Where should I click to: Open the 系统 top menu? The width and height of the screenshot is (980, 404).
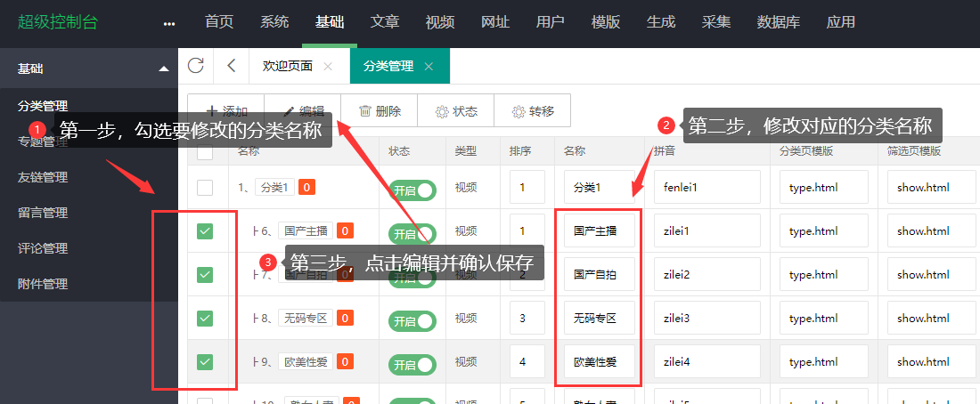pos(274,22)
